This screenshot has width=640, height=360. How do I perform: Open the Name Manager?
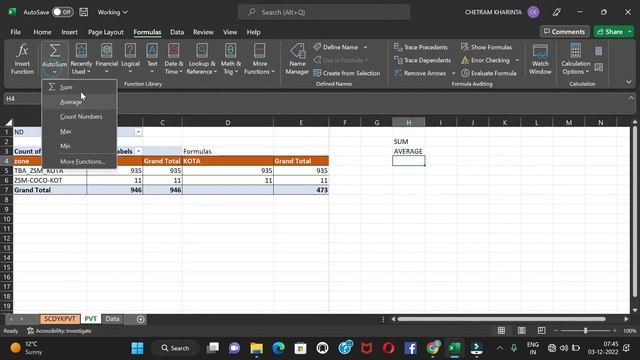point(297,59)
